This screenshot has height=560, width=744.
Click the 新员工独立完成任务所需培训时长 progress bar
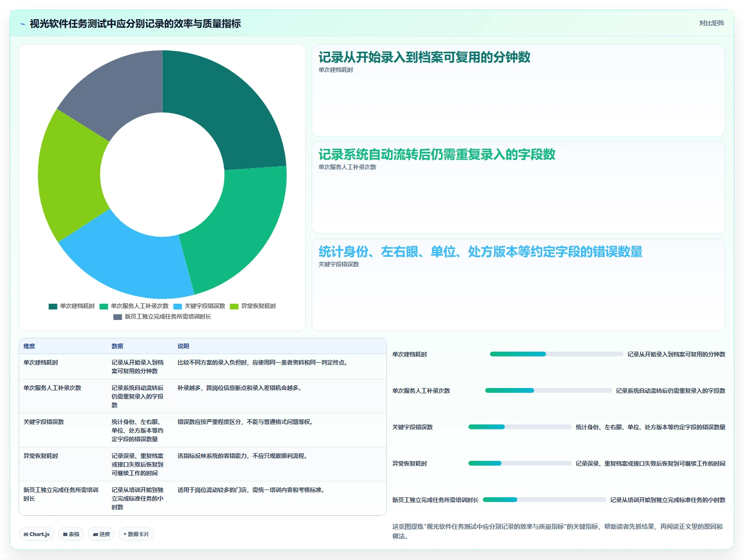point(544,500)
